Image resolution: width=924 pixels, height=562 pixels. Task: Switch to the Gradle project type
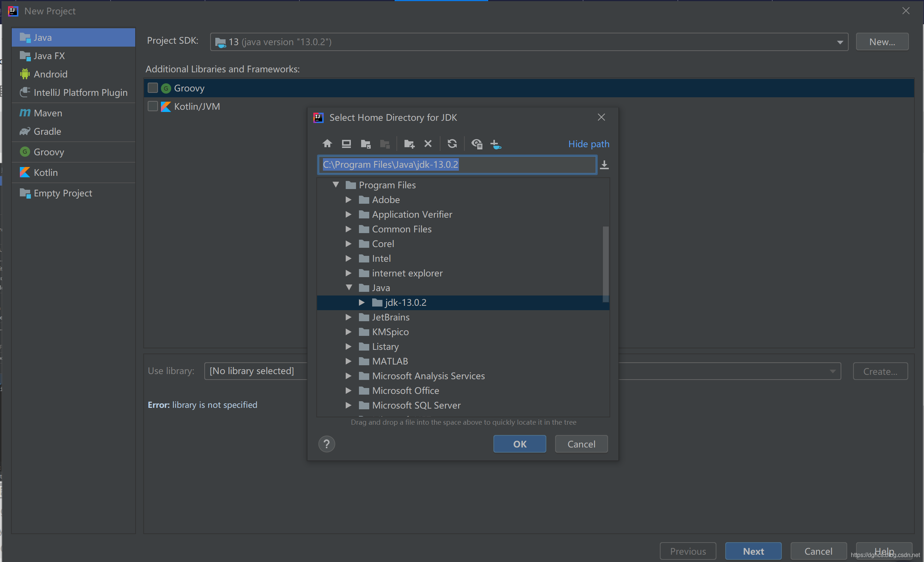(x=47, y=131)
